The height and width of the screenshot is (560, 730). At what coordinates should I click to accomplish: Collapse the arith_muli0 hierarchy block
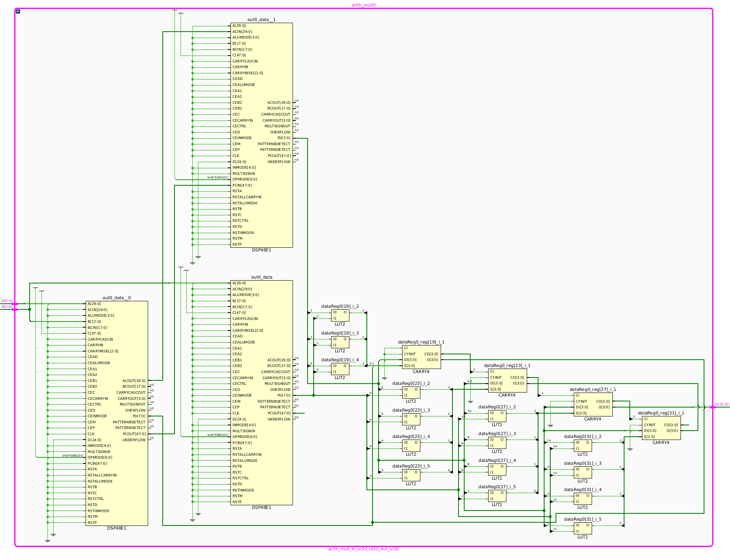pos(18,11)
